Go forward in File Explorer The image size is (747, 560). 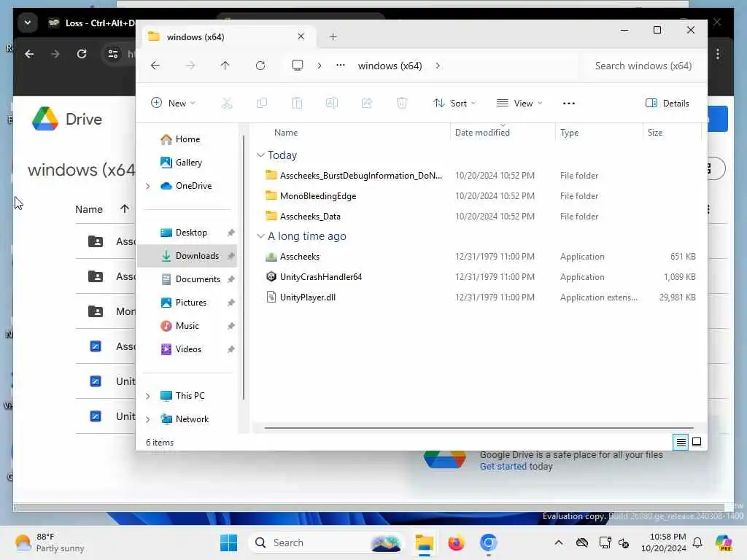click(x=190, y=65)
